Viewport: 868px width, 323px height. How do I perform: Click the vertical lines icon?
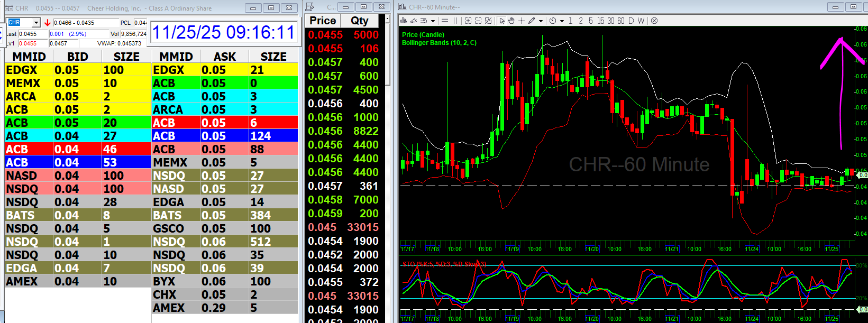(x=455, y=21)
